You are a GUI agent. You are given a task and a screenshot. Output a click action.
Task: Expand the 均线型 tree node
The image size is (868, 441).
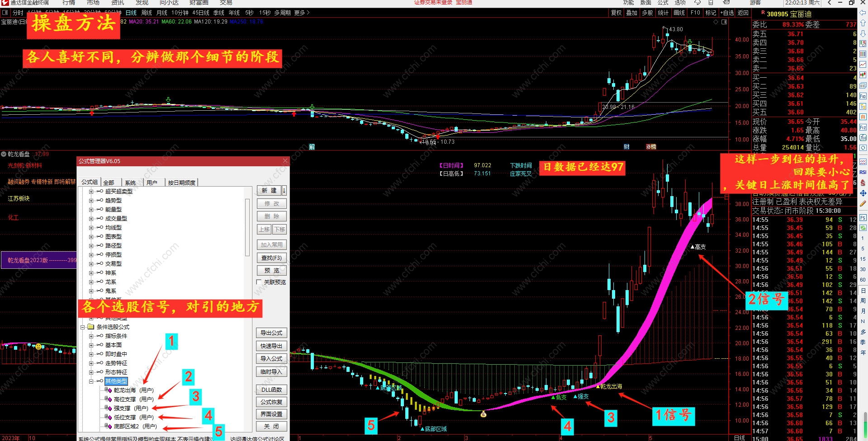[91, 228]
